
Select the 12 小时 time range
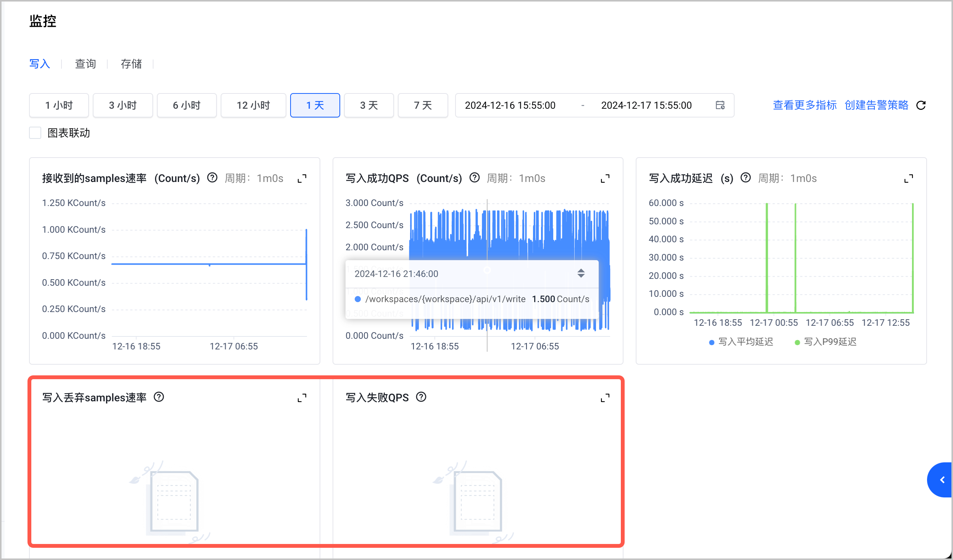tap(254, 105)
